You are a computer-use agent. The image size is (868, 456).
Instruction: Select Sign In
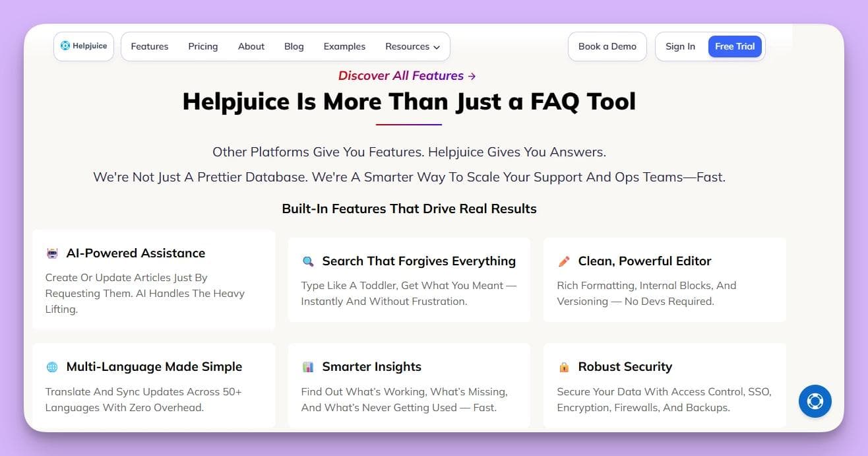click(x=680, y=46)
